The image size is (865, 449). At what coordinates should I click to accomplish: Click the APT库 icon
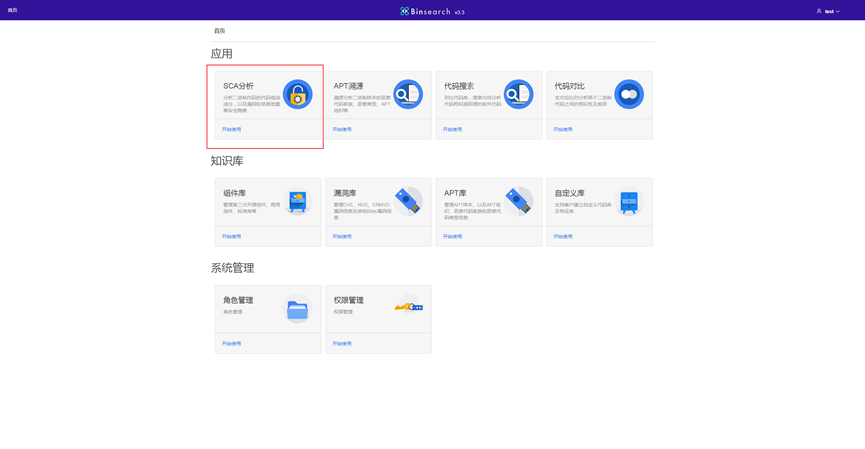click(518, 202)
